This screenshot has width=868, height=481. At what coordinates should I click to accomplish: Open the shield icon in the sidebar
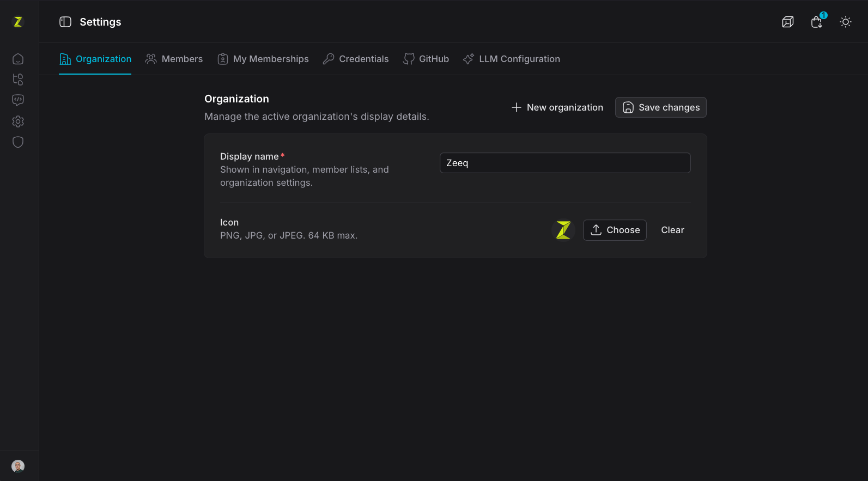[x=18, y=142]
